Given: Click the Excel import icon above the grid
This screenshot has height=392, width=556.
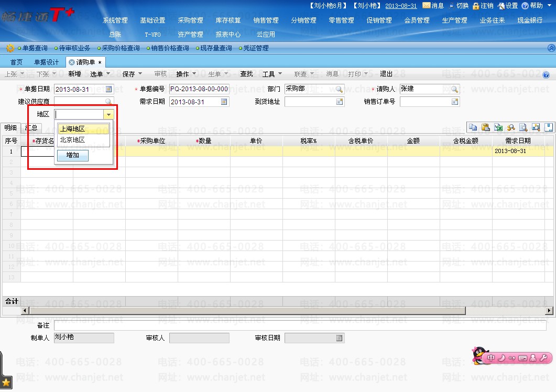Looking at the screenshot, I should click(498, 127).
